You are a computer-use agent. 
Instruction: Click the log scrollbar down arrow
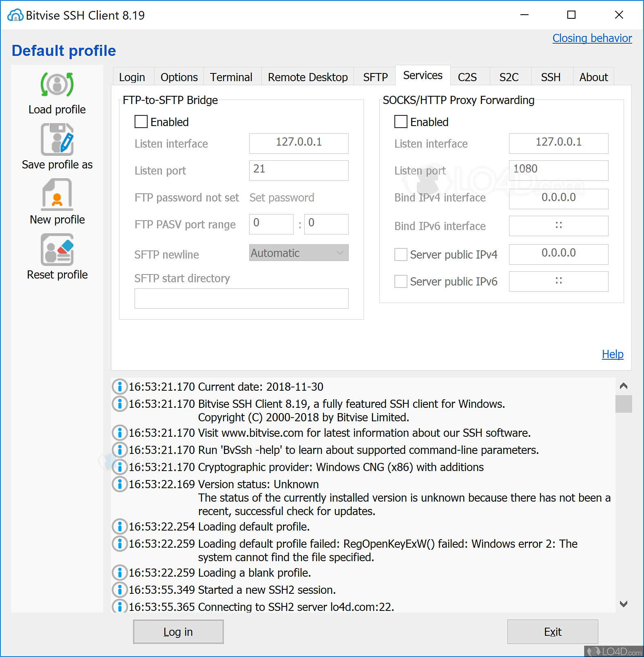point(624,604)
